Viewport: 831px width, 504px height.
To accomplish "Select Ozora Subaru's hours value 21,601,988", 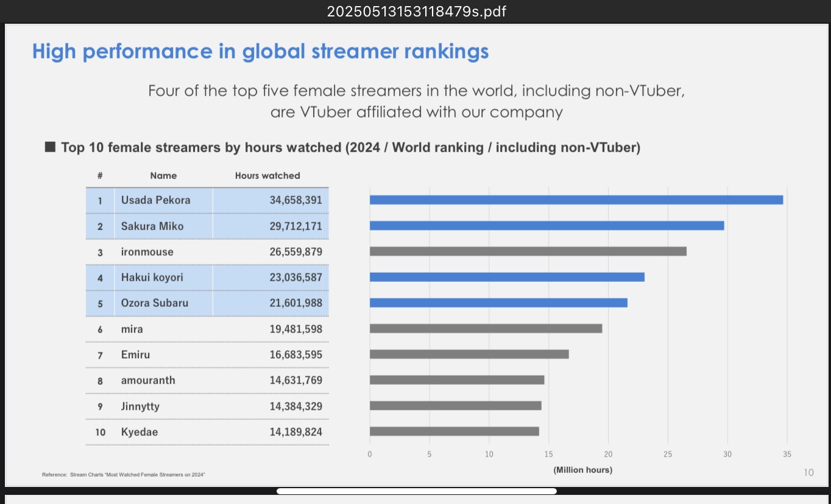I will tap(295, 303).
